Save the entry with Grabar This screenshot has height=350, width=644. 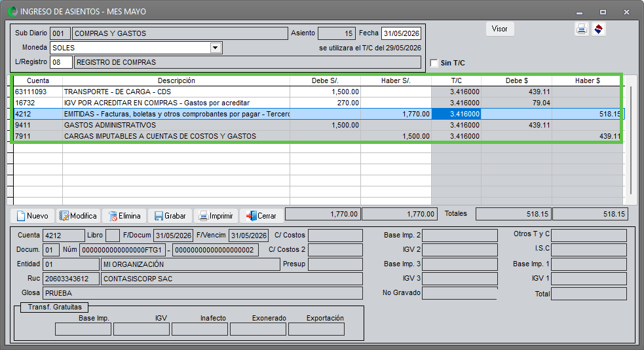tap(170, 216)
